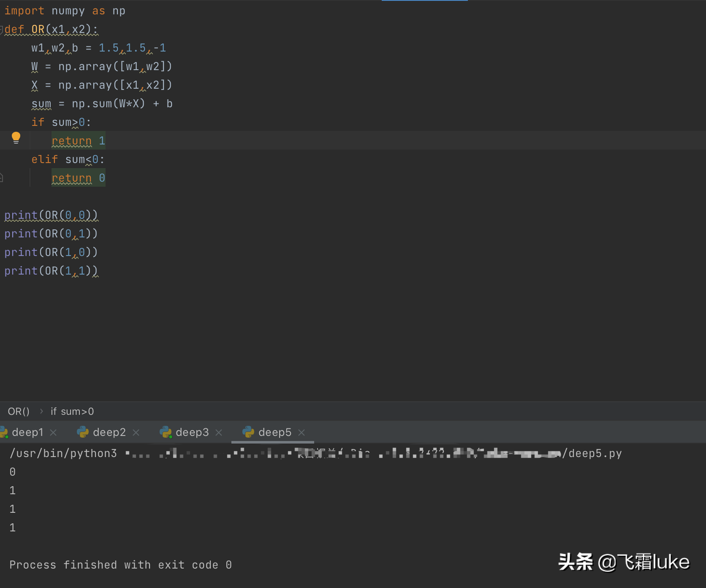Viewport: 706px width, 588px height.
Task: Click the first console output '0'
Action: (13, 472)
